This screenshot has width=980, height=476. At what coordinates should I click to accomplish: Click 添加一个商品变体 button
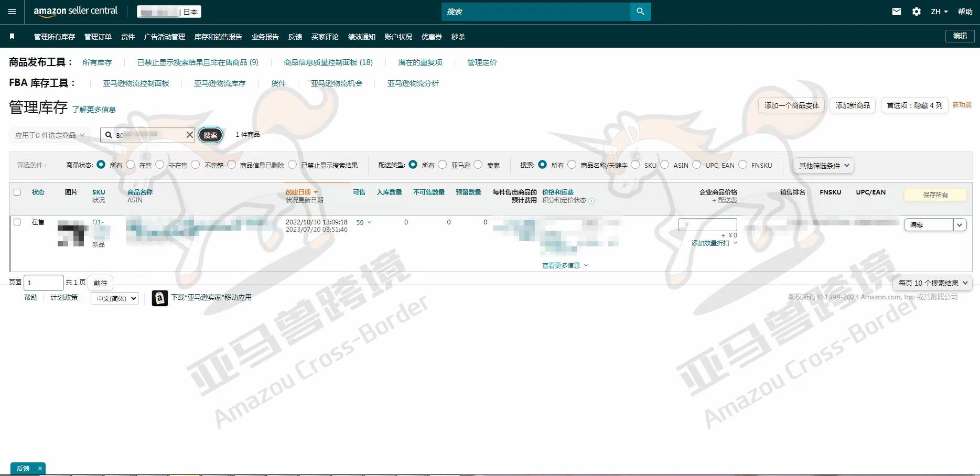792,105
